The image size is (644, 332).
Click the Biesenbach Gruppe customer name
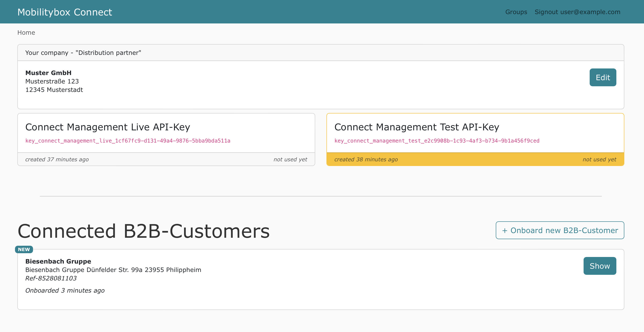[58, 261]
